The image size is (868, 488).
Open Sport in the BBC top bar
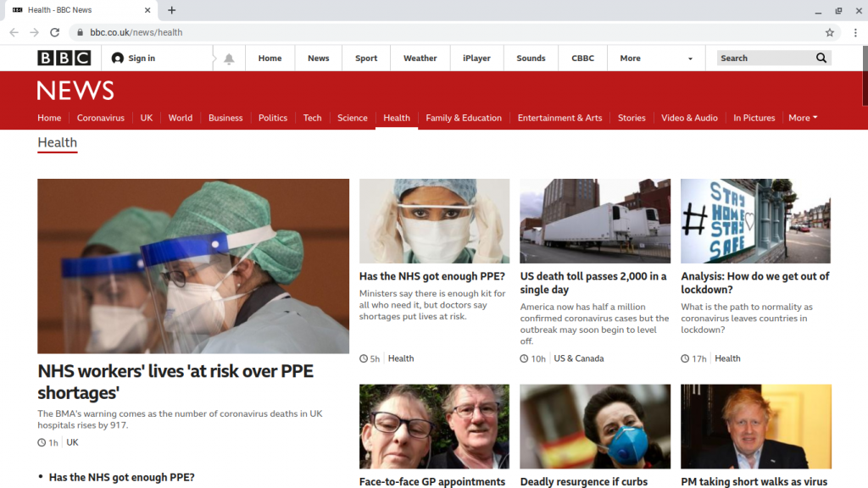click(x=366, y=58)
